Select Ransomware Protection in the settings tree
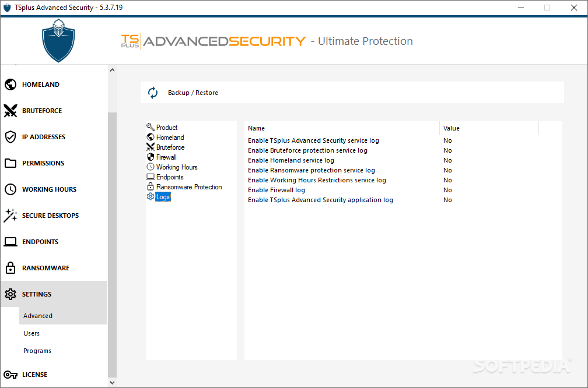The width and height of the screenshot is (588, 388). 189,187
